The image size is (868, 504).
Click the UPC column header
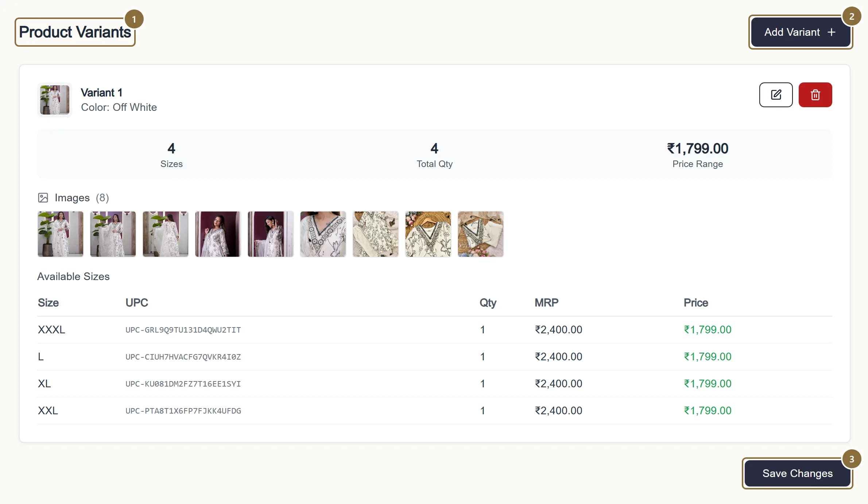click(x=137, y=303)
